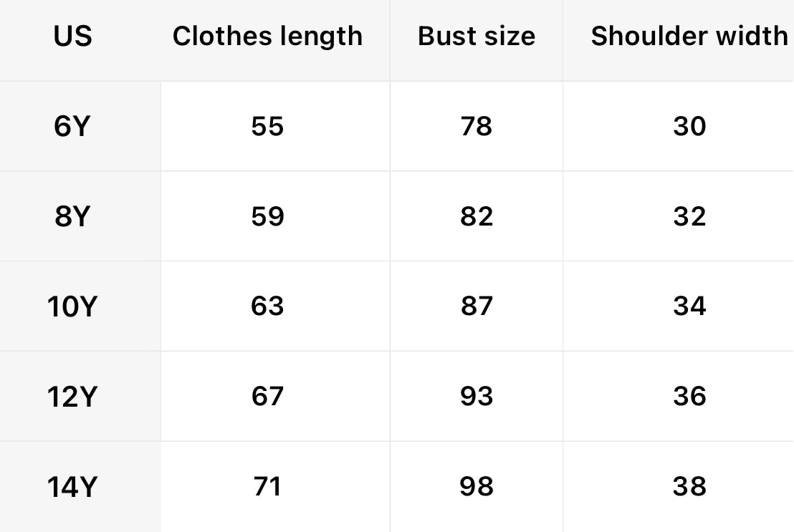This screenshot has height=532, width=794.
Task: Click the 14Y size row label
Action: pyautogui.click(x=72, y=487)
